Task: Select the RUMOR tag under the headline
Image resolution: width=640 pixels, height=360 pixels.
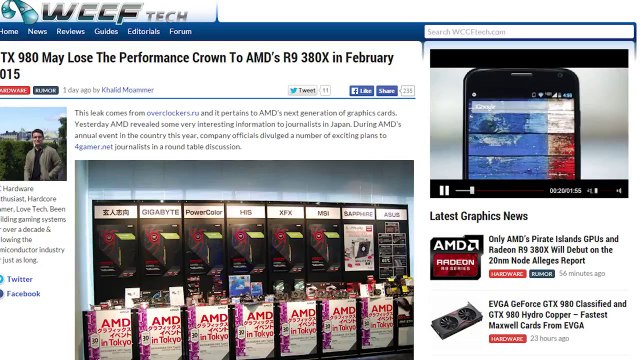Action: coord(46,91)
